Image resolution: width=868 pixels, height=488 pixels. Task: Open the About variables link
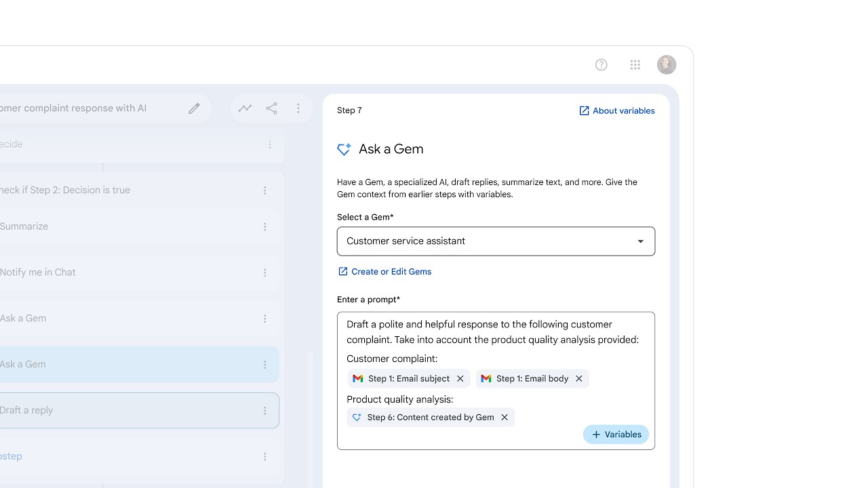tap(616, 111)
